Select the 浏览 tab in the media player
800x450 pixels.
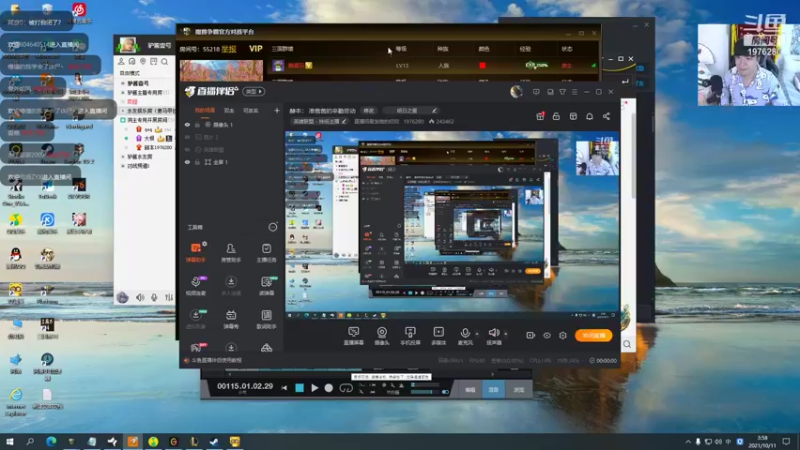(x=519, y=390)
